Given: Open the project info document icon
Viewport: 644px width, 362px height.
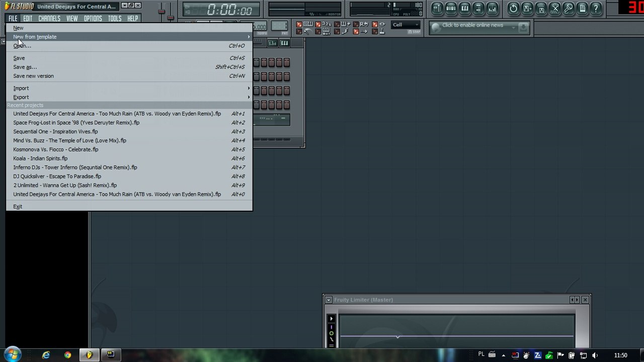Looking at the screenshot, I should (582, 9).
